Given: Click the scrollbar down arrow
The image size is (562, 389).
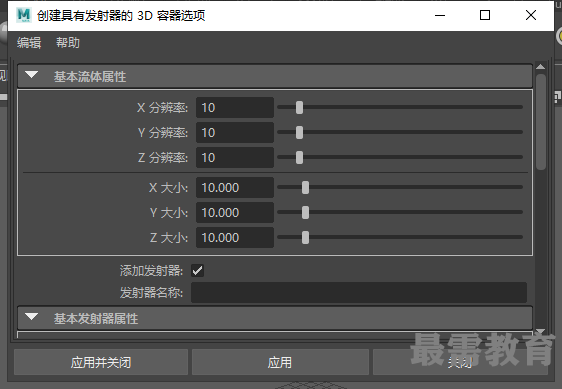Looking at the screenshot, I should 540,331.
